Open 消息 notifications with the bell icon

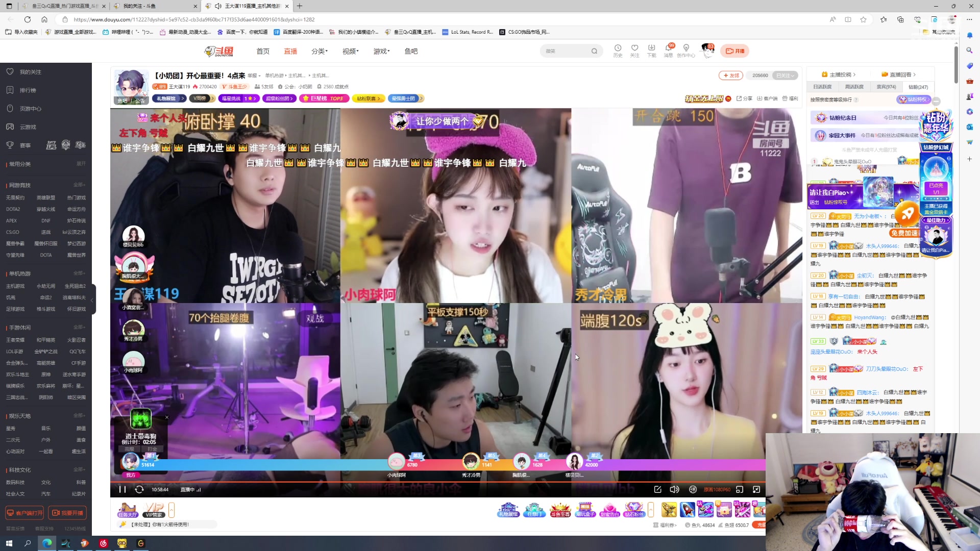point(668,51)
